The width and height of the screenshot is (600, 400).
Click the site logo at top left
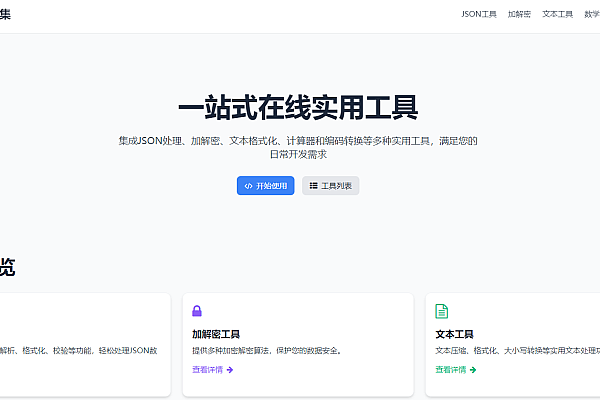pyautogui.click(x=5, y=15)
